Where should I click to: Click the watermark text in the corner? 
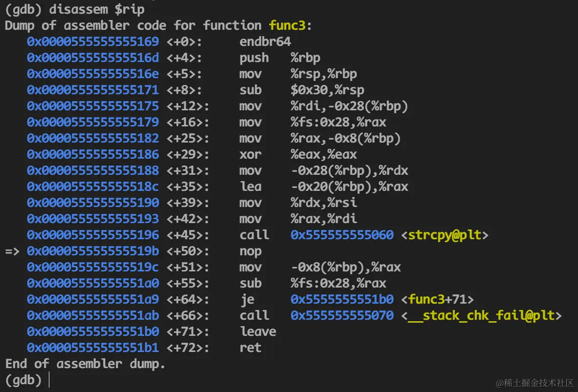tap(534, 382)
